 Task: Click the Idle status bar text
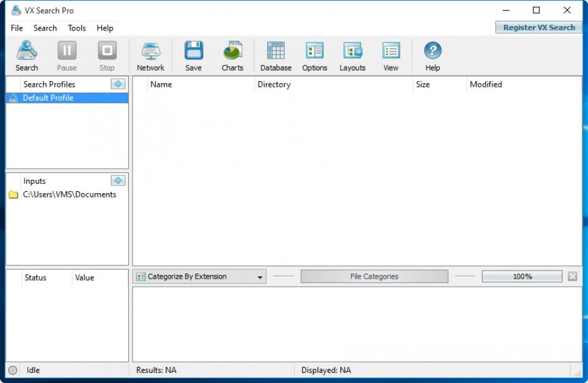click(33, 371)
